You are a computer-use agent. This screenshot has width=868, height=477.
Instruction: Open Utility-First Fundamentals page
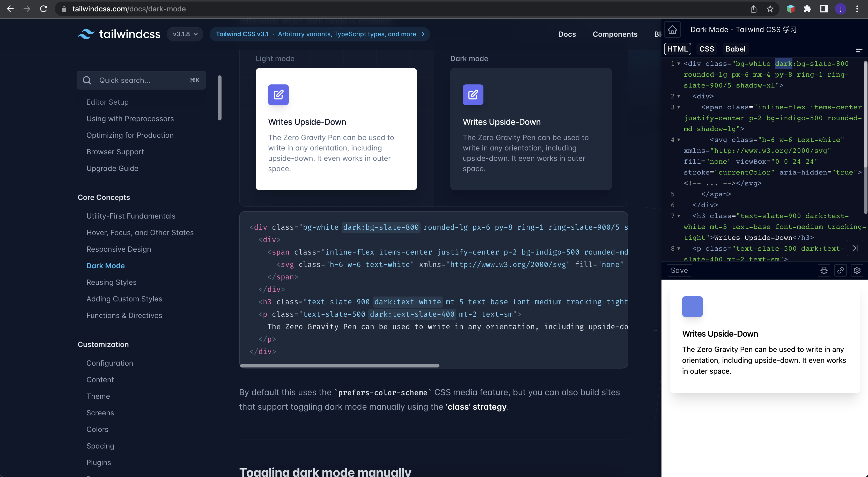(131, 216)
